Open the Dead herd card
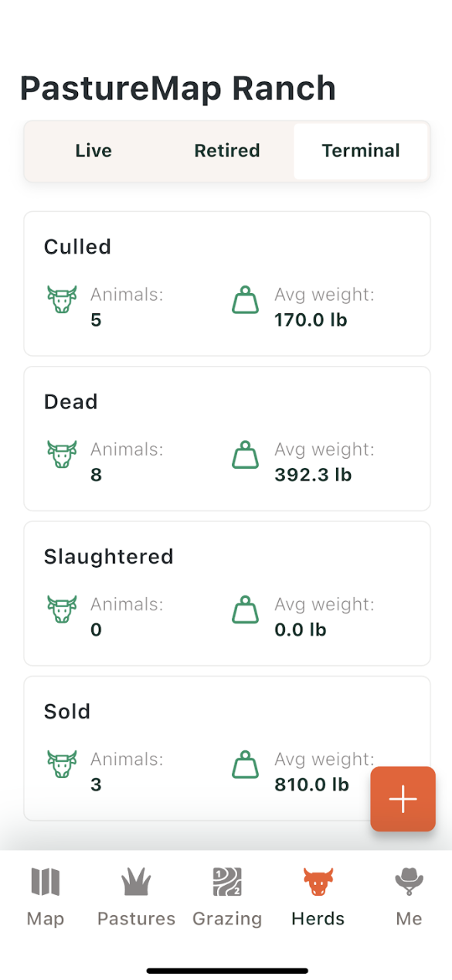Screen dimensions: 452x980 point(227,439)
